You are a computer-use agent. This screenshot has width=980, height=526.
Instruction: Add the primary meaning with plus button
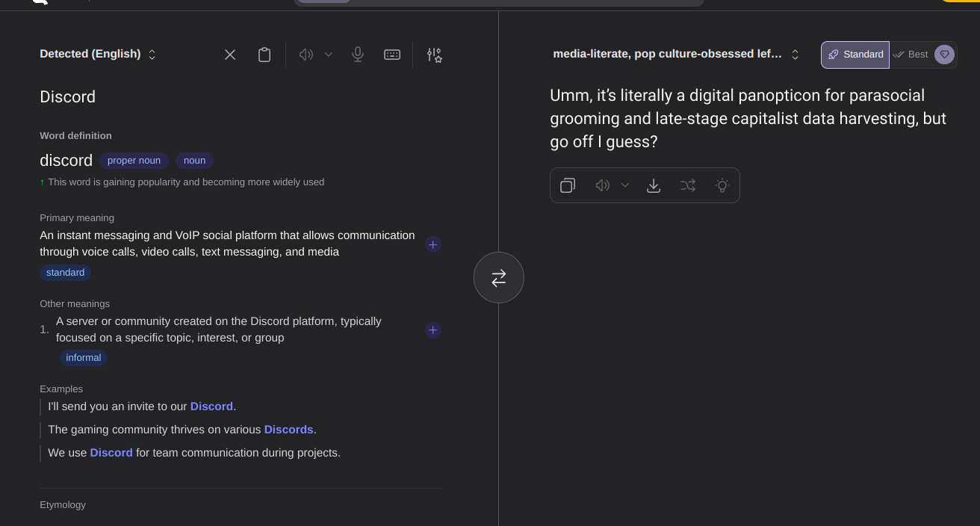point(433,244)
